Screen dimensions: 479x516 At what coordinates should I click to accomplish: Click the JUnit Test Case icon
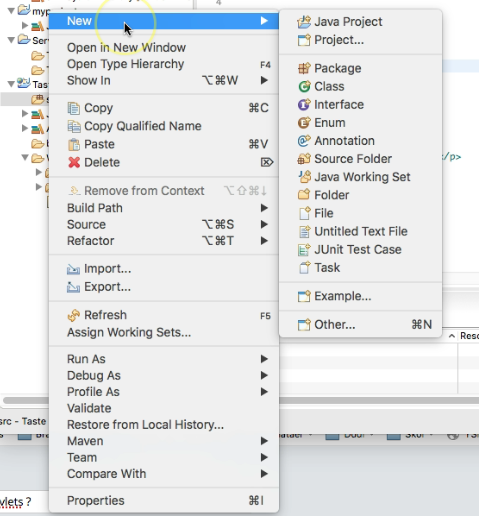(304, 249)
